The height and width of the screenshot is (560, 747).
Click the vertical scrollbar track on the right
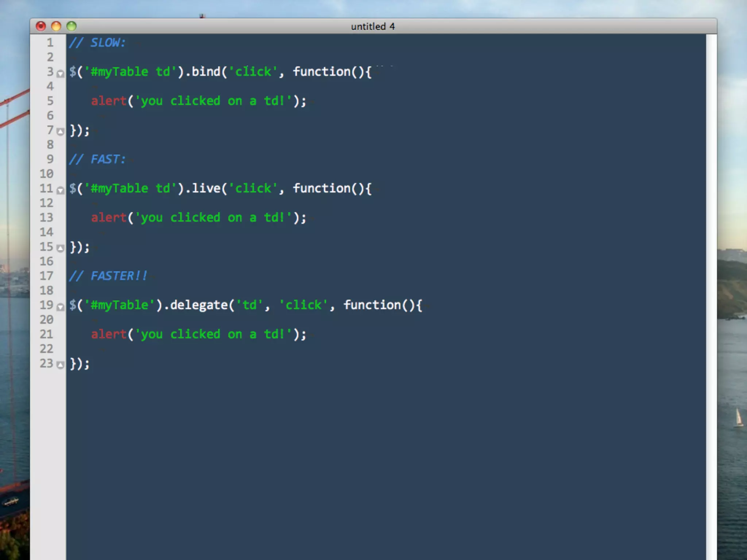coord(711,292)
